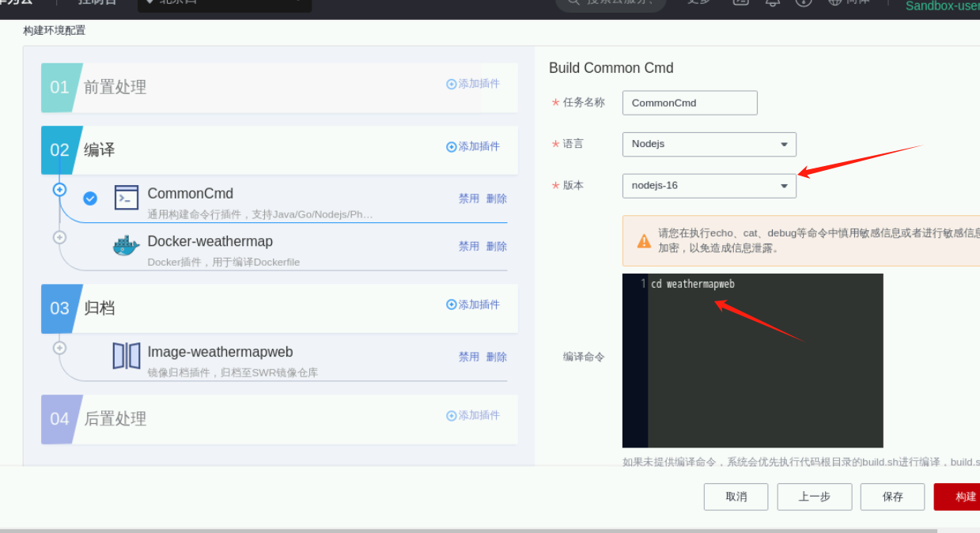Click the orange warning triangle icon

(x=644, y=240)
